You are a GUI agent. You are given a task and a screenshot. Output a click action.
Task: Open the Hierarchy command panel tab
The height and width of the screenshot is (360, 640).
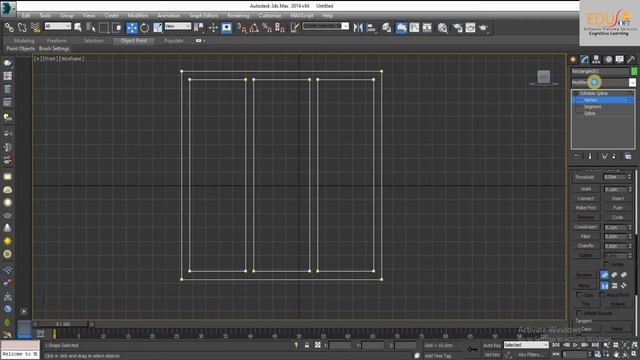tap(596, 60)
